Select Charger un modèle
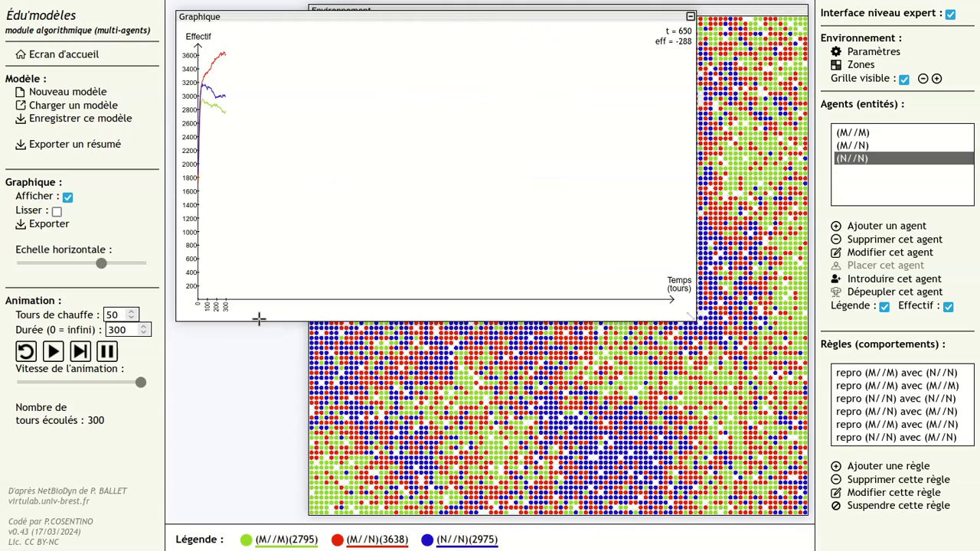This screenshot has width=980, height=551. coord(73,105)
